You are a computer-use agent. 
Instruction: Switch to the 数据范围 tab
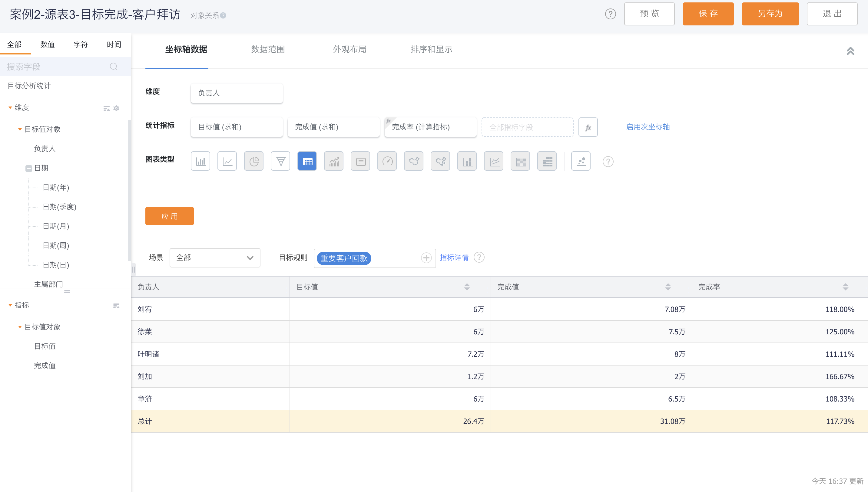[x=268, y=49]
